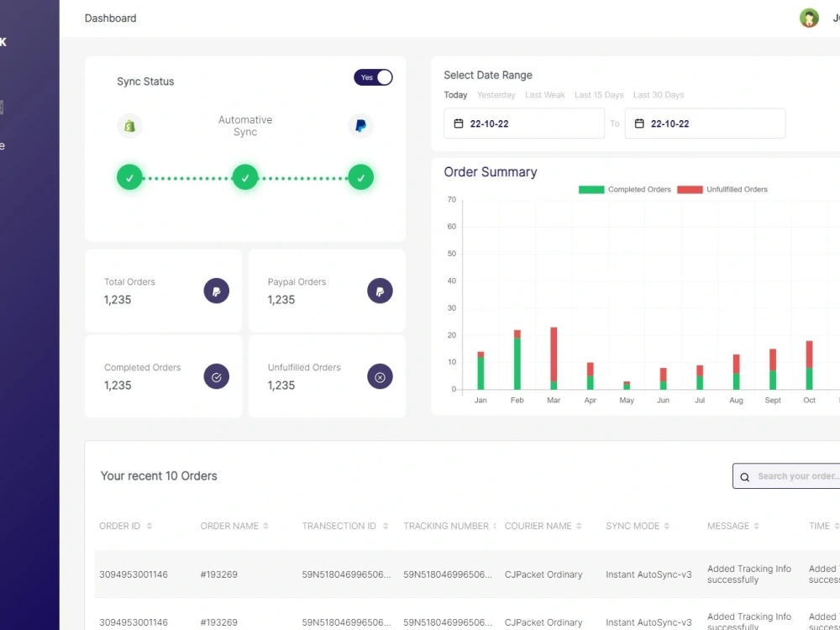The width and height of the screenshot is (840, 630).
Task: Click the Oct bar in Order Summary
Action: [x=809, y=365]
